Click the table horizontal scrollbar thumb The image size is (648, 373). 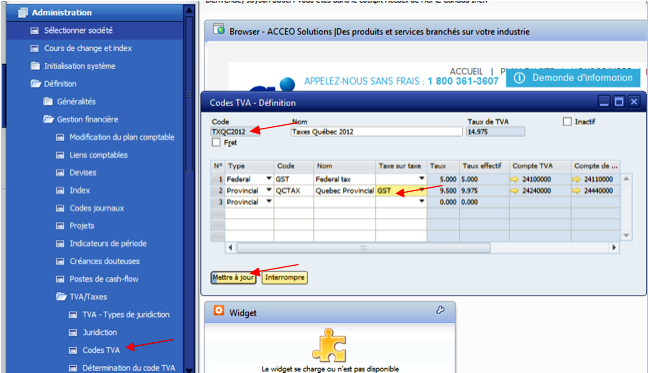tap(364, 247)
